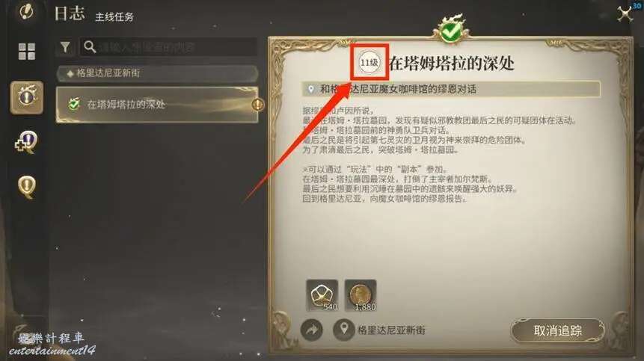Open the quest list filter funnel
The height and width of the screenshot is (361, 644).
(x=65, y=48)
